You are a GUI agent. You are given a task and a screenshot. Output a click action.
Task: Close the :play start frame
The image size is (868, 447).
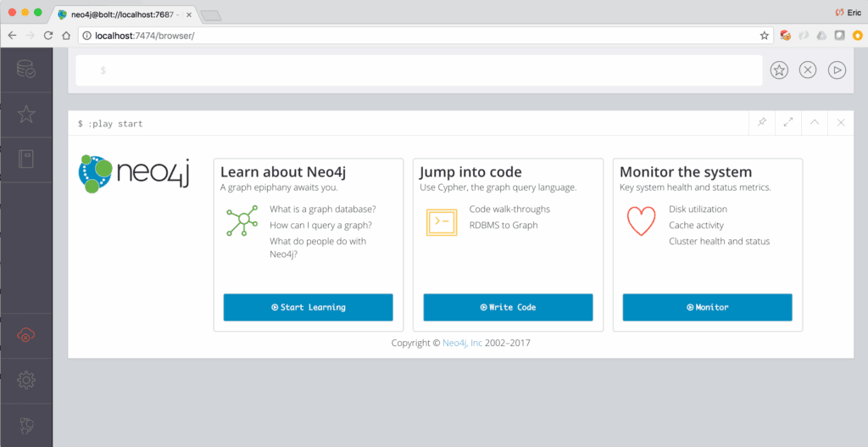pyautogui.click(x=841, y=122)
